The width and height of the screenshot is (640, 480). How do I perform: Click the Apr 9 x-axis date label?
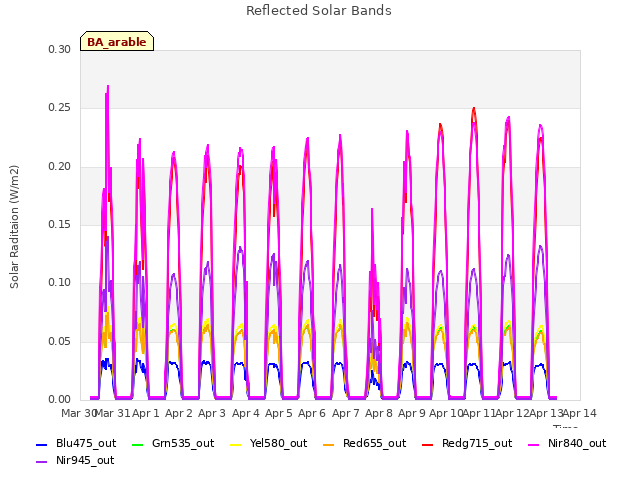[x=412, y=413]
